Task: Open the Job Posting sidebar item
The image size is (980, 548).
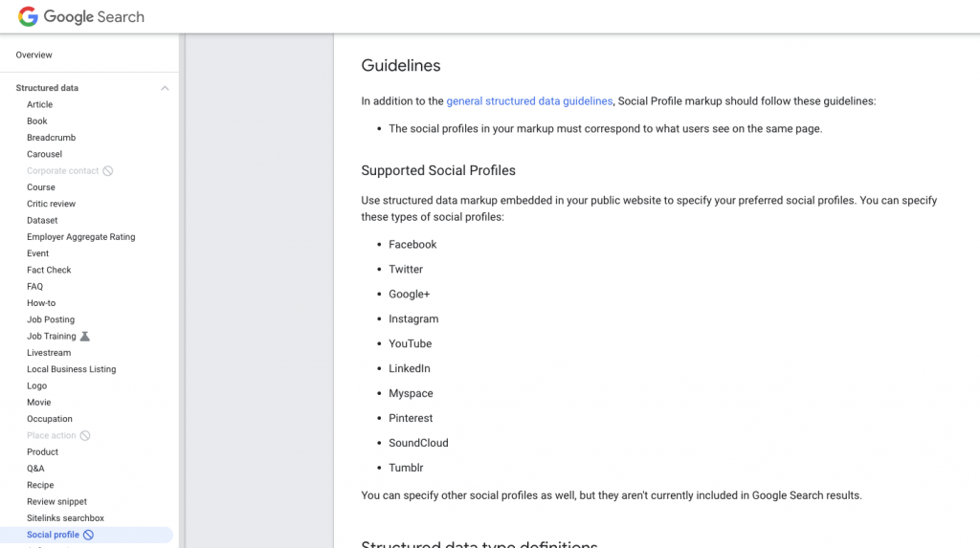Action: [51, 320]
